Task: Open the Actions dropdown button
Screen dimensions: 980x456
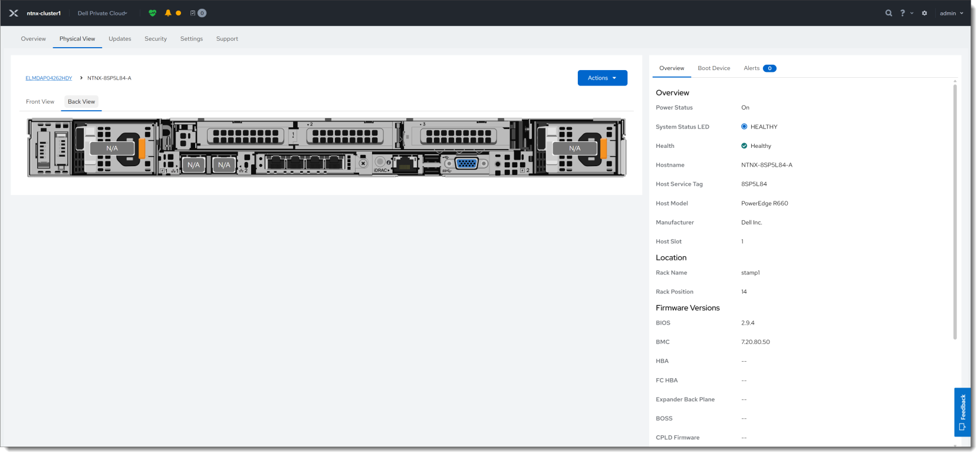Action: tap(602, 78)
